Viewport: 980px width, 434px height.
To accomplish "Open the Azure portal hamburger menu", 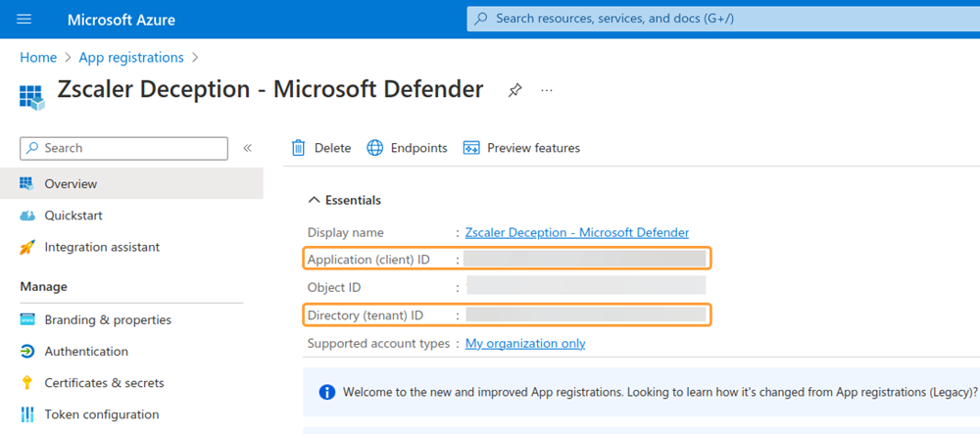I will tap(24, 20).
